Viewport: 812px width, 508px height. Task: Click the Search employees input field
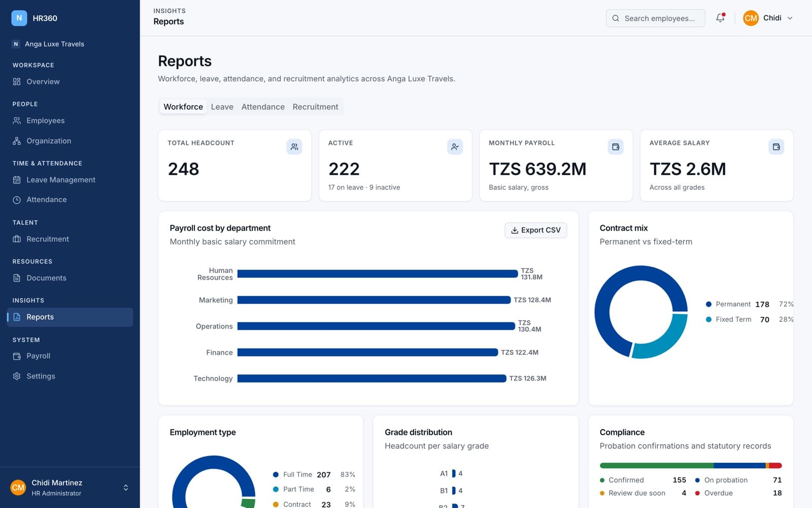[655, 18]
